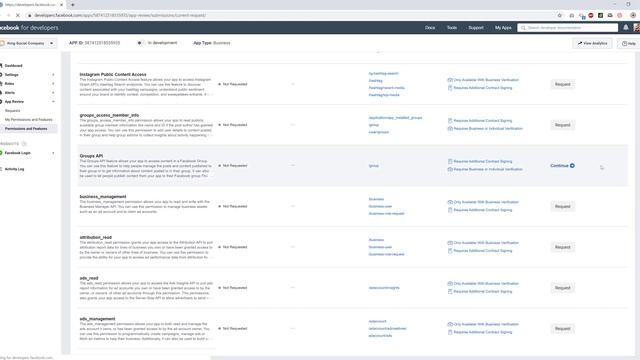Focus the developer documentation search field

coord(568,28)
